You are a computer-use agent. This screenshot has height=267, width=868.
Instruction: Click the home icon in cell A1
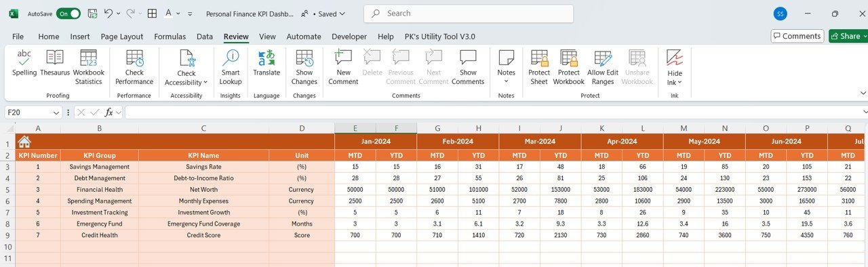pos(24,142)
